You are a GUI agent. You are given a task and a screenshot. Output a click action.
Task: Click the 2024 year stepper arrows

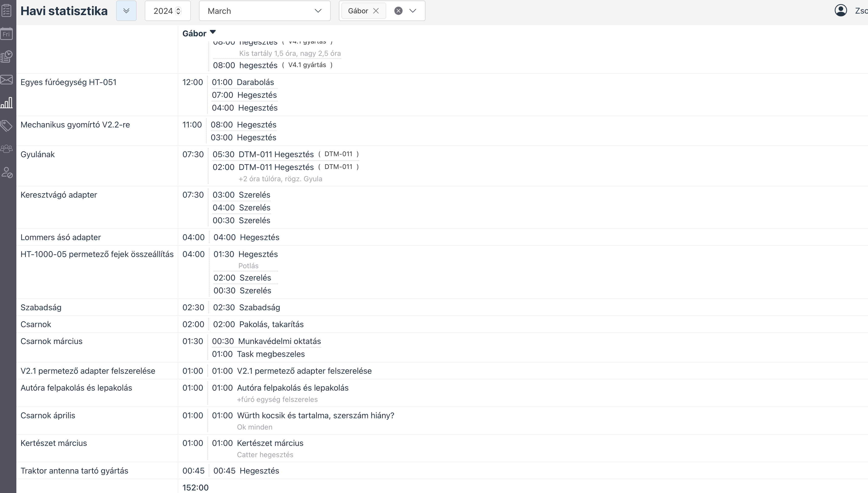pos(179,11)
